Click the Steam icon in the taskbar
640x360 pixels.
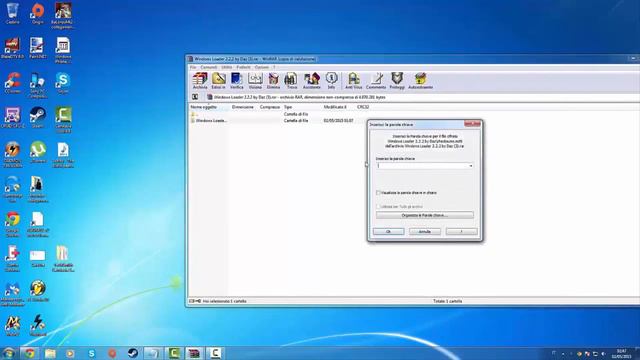point(133,353)
